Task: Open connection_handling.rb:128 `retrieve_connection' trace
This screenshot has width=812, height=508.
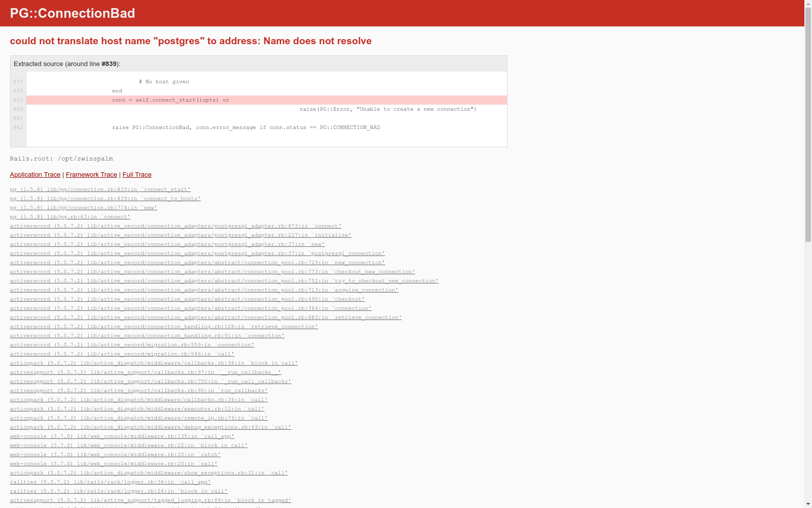Action: (164, 327)
